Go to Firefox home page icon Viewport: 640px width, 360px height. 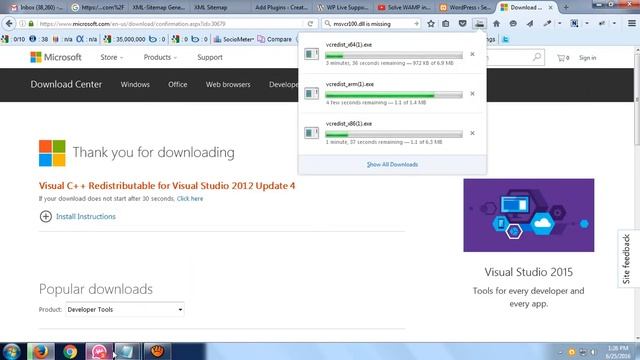[496, 24]
